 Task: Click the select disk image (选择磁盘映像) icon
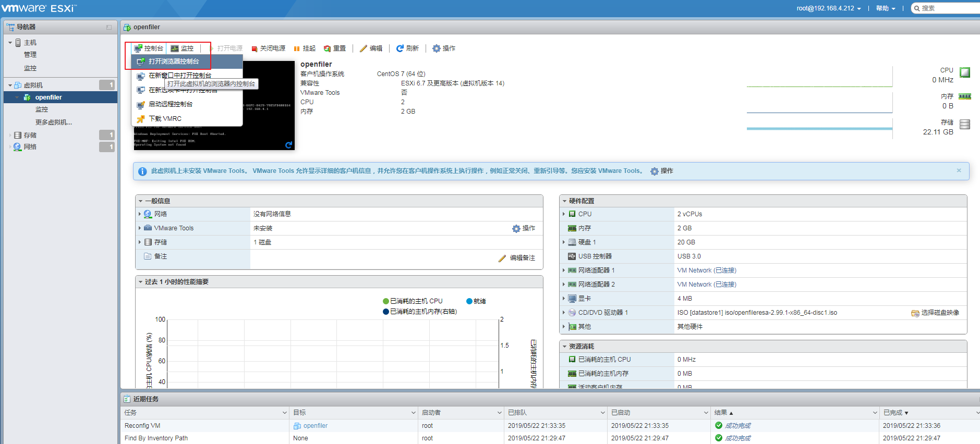click(x=915, y=313)
